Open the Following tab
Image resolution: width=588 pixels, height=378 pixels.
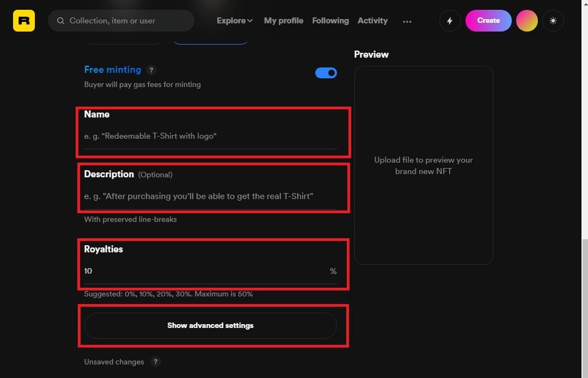click(x=330, y=21)
